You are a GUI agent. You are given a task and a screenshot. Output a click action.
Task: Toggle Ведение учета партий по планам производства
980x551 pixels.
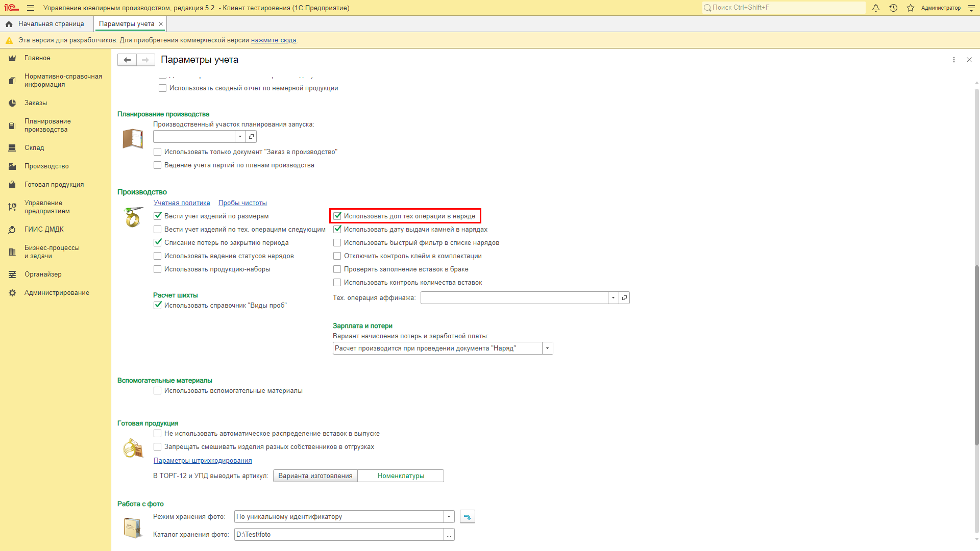(x=157, y=165)
